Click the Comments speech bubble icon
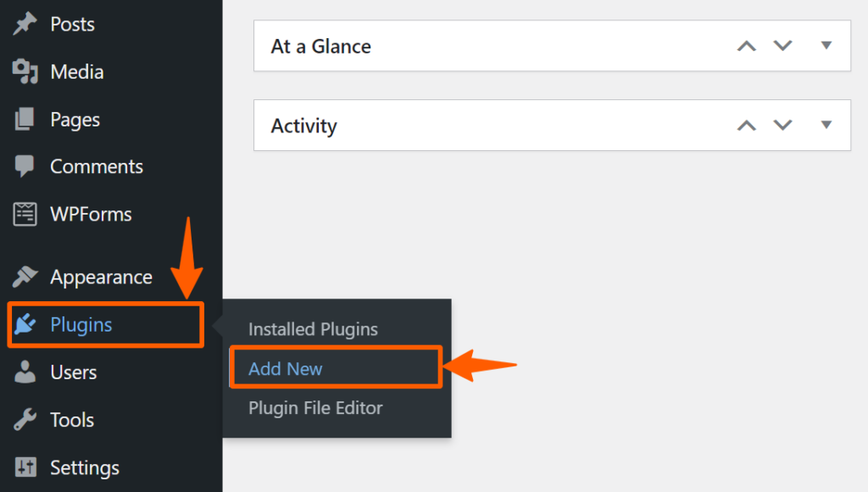This screenshot has width=868, height=492. 25,166
